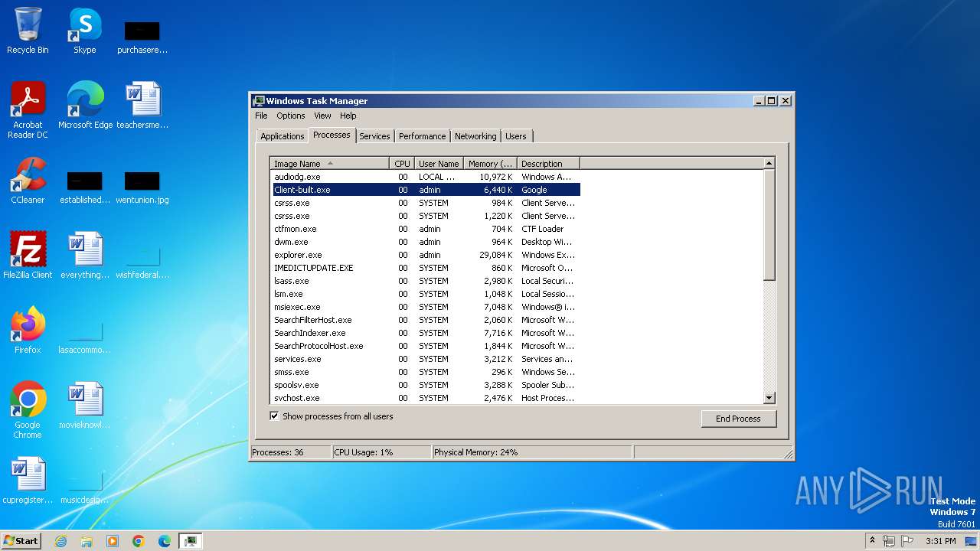Open the Help menu
Screen dimensions: 980x551
coord(348,116)
